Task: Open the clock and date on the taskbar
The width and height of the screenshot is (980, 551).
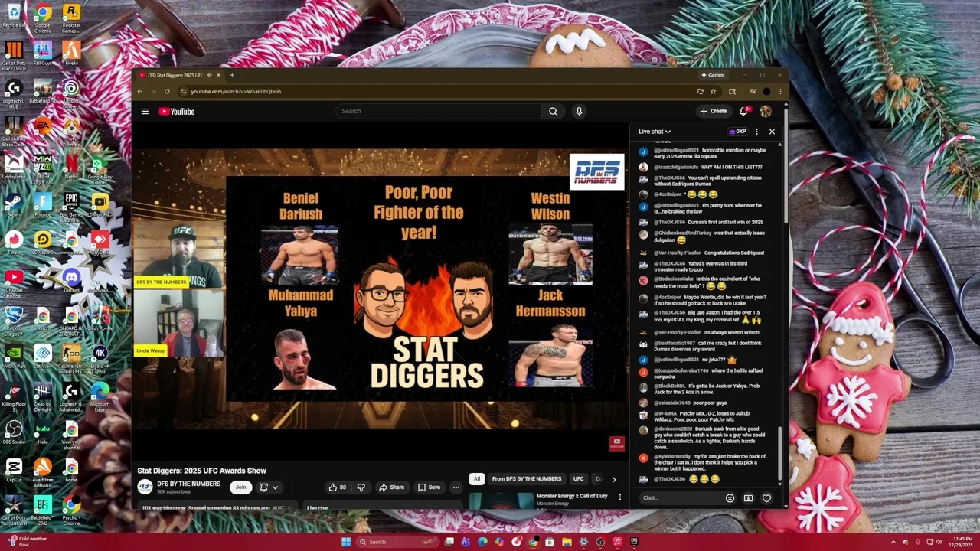Action: point(962,542)
